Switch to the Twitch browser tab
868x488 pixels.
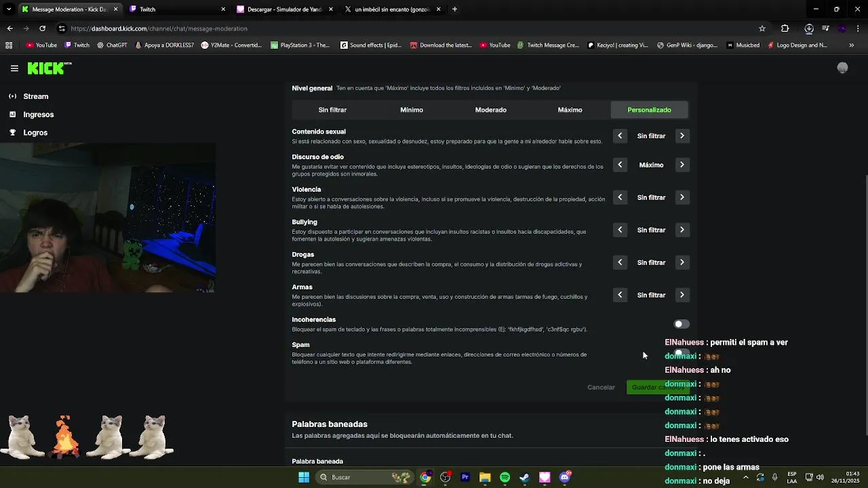[x=176, y=9]
